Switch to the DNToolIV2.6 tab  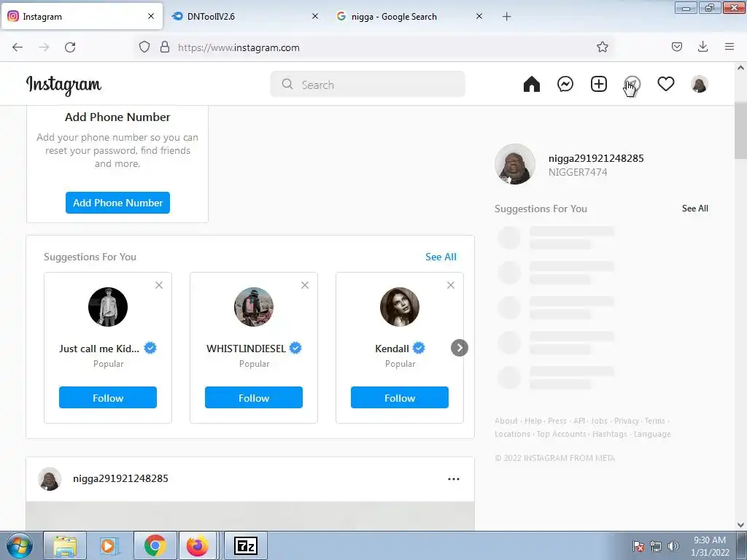(x=246, y=17)
